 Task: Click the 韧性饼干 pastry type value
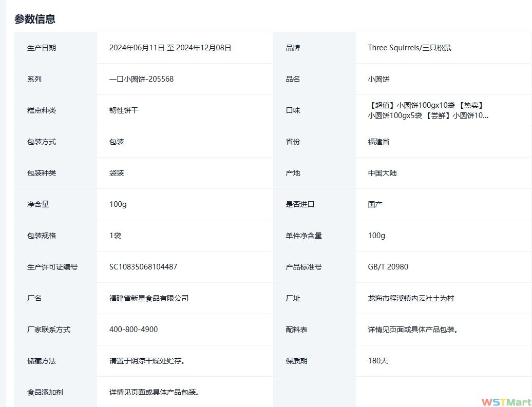pyautogui.click(x=124, y=110)
